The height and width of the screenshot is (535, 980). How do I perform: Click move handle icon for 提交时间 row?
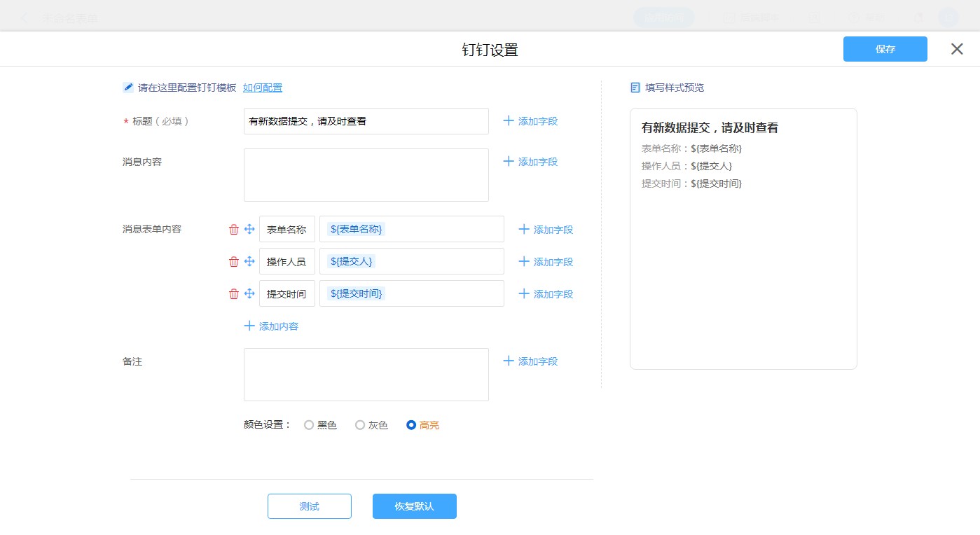pyautogui.click(x=249, y=294)
